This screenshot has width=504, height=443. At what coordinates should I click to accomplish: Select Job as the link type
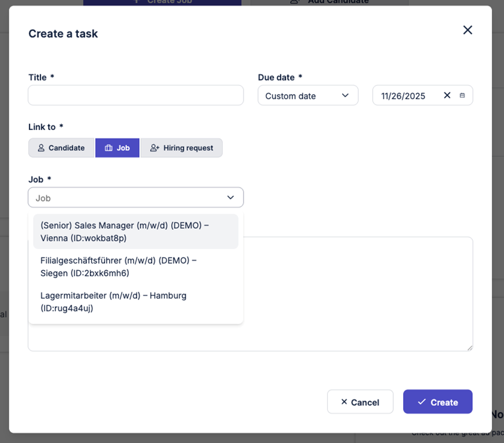point(117,148)
